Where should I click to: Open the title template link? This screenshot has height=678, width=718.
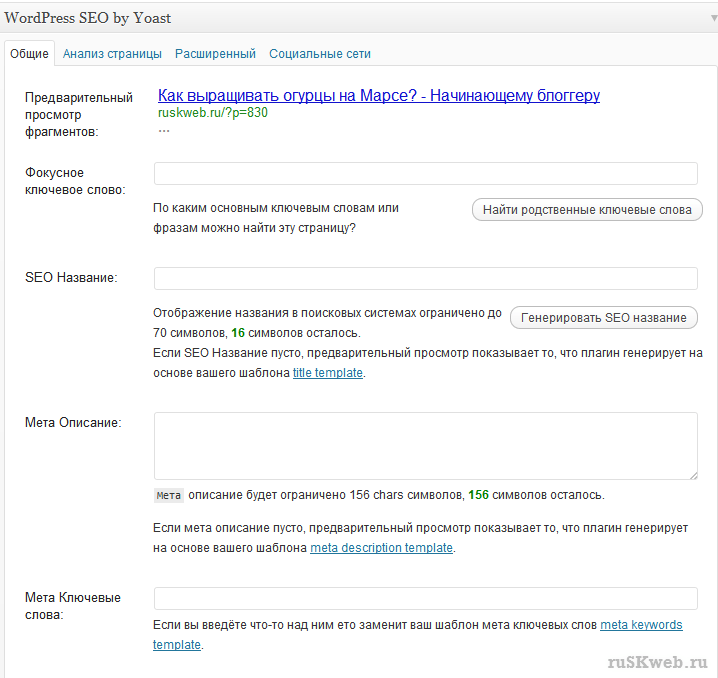click(328, 373)
